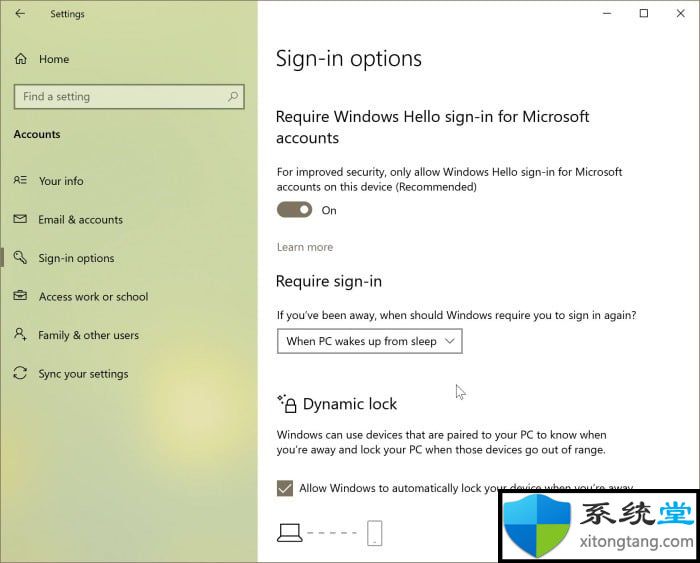Click the Access work briefcase icon

[x=20, y=296]
